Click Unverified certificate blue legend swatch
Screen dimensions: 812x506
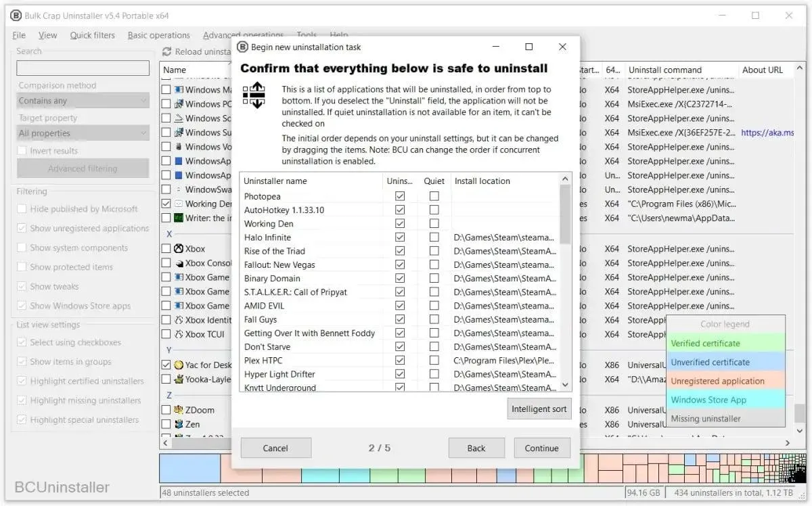click(725, 362)
